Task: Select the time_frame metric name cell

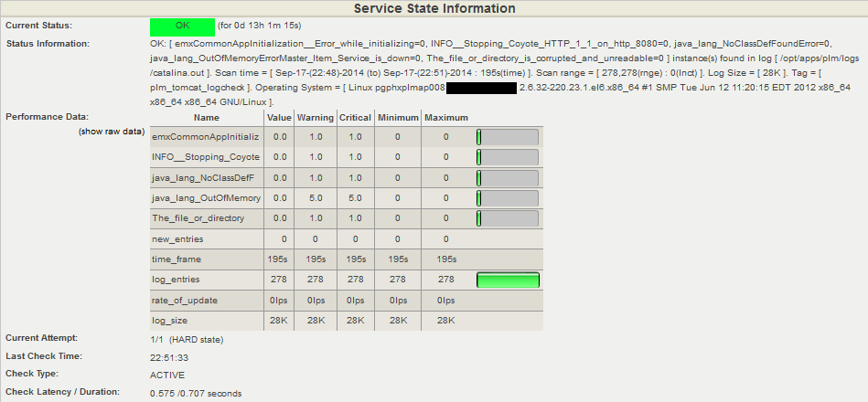Action: (x=175, y=259)
